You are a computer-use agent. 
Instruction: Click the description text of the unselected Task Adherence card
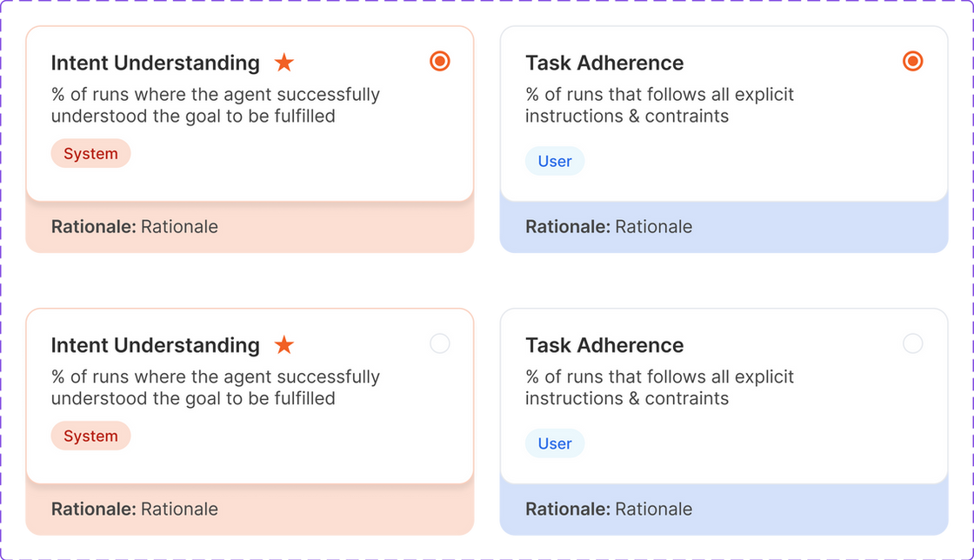[x=659, y=388]
